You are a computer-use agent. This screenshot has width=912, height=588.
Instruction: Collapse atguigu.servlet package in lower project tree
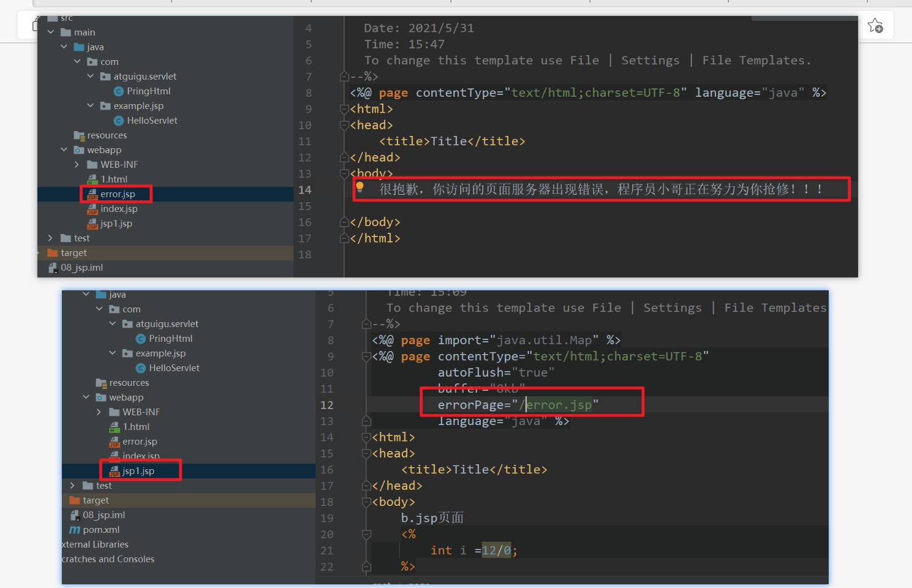coord(113,324)
